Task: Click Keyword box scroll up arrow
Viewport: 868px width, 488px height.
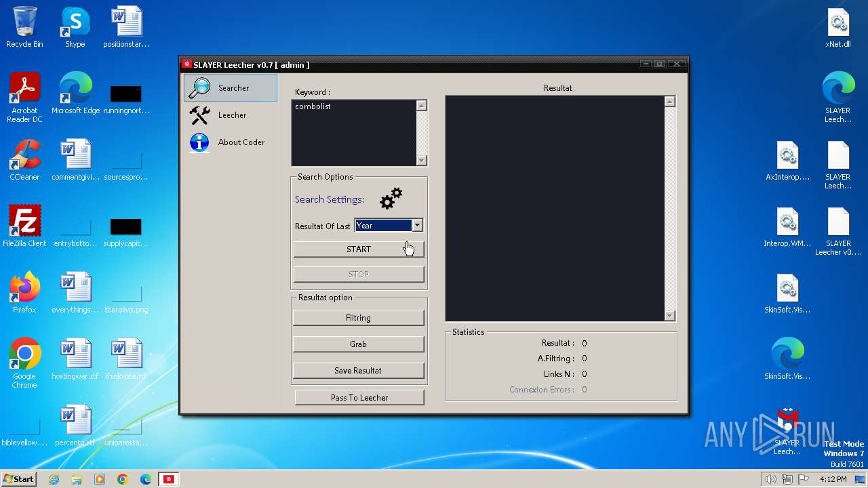Action: pyautogui.click(x=422, y=106)
